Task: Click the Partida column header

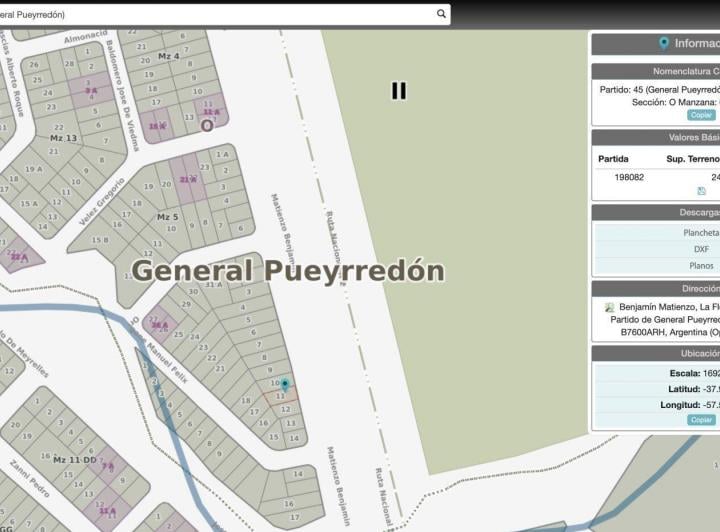Action: click(x=613, y=159)
